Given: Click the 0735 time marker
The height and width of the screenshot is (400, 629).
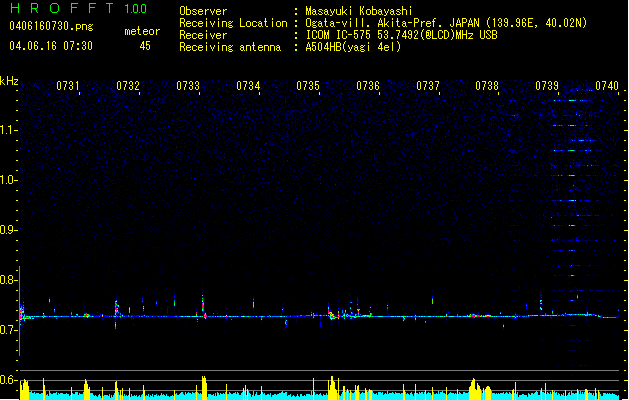Looking at the screenshot, I should (x=308, y=86).
